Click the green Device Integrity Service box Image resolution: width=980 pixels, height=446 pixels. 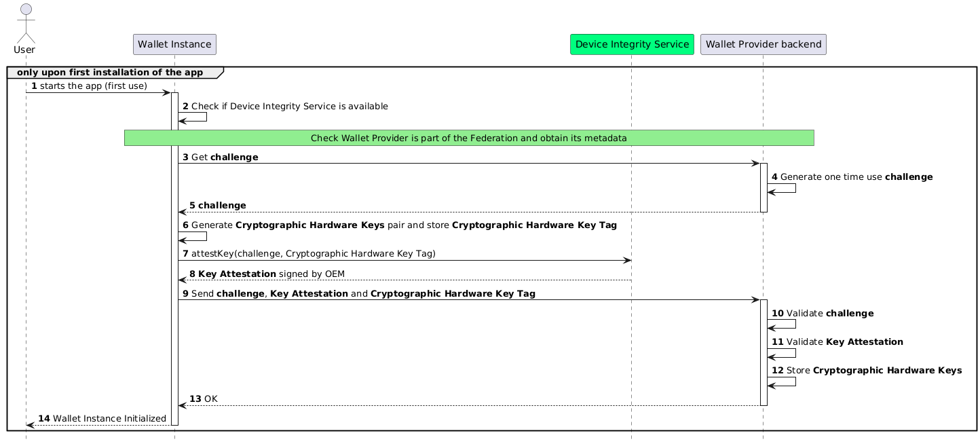click(x=632, y=45)
